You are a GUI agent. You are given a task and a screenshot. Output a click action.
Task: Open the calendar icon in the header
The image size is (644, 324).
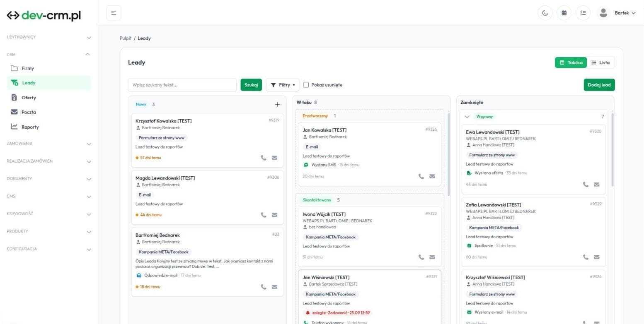click(x=564, y=13)
